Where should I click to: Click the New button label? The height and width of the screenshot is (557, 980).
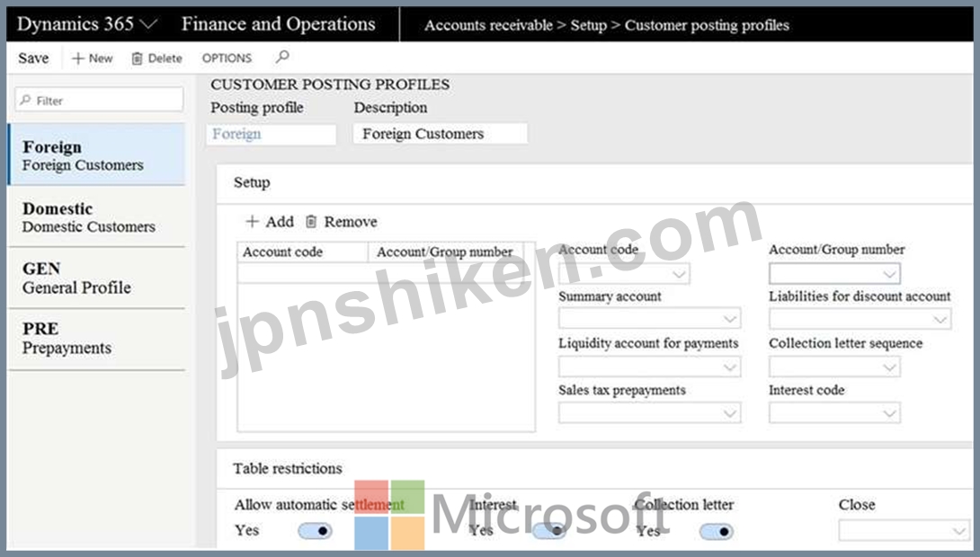(x=101, y=58)
